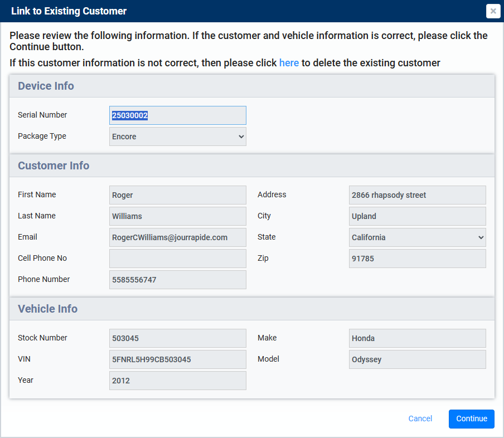504x438 pixels.
Task: Click the Address field with rhapsody street
Action: tap(417, 194)
